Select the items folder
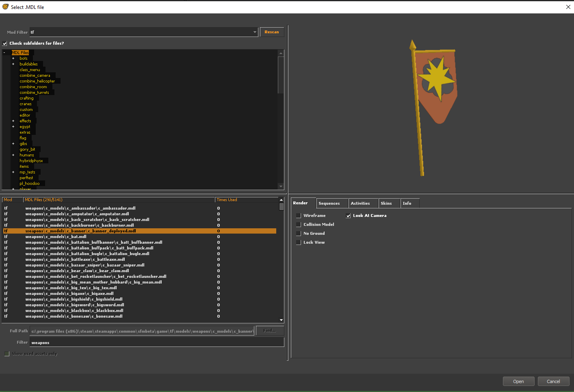 click(x=24, y=167)
